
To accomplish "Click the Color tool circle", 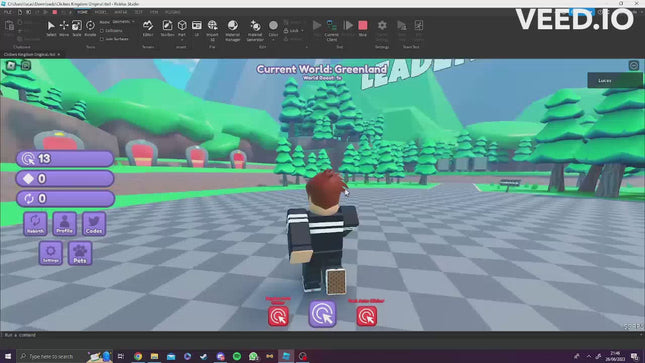I will click(x=273, y=26).
